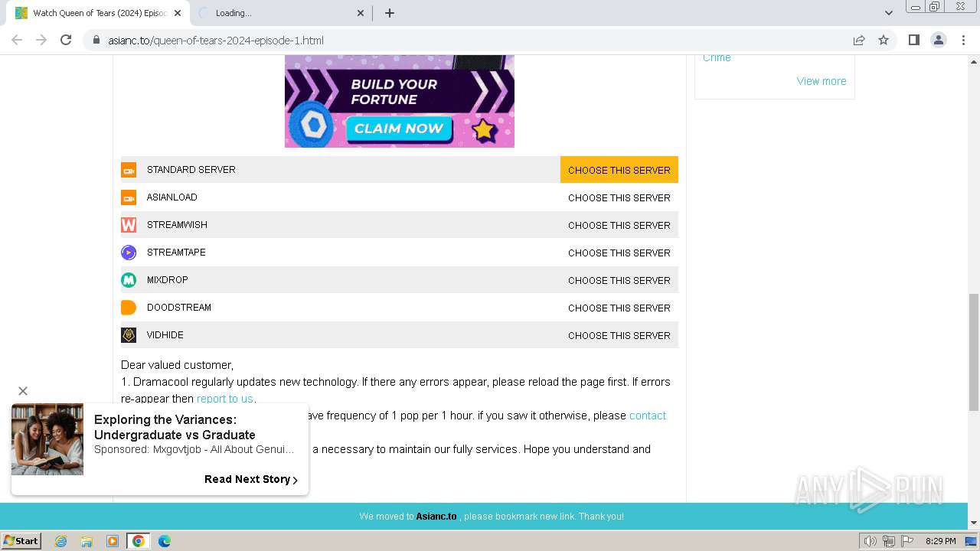Click the Streamtape play icon
The width and height of the screenshot is (980, 551).
pyautogui.click(x=129, y=253)
